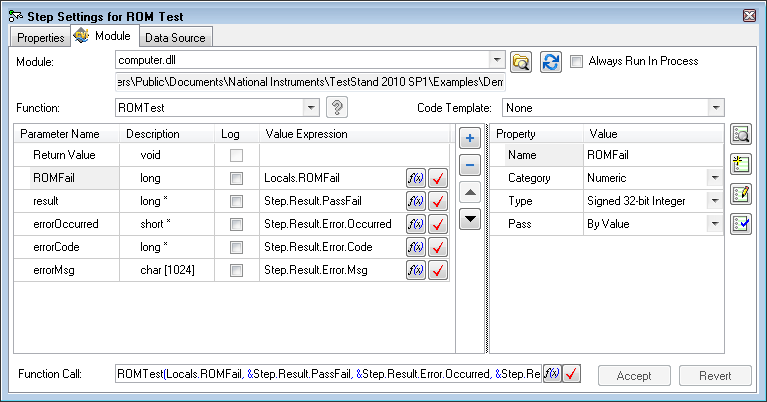Click the Accept button
This screenshot has width=767, height=402.
pos(633,376)
